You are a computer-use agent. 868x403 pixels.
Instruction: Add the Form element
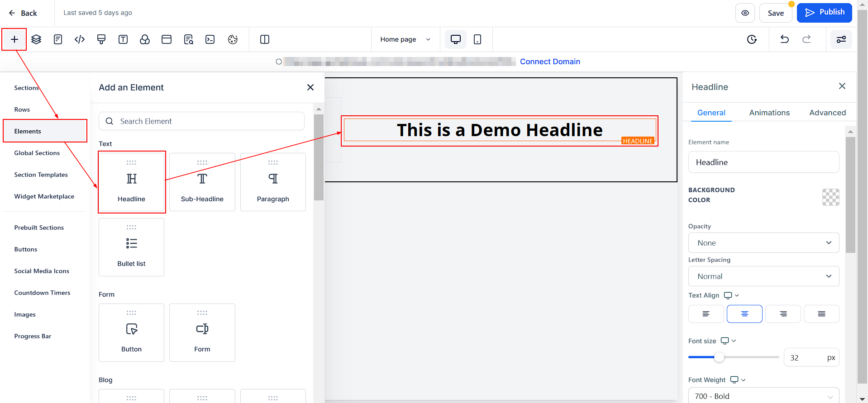click(202, 332)
